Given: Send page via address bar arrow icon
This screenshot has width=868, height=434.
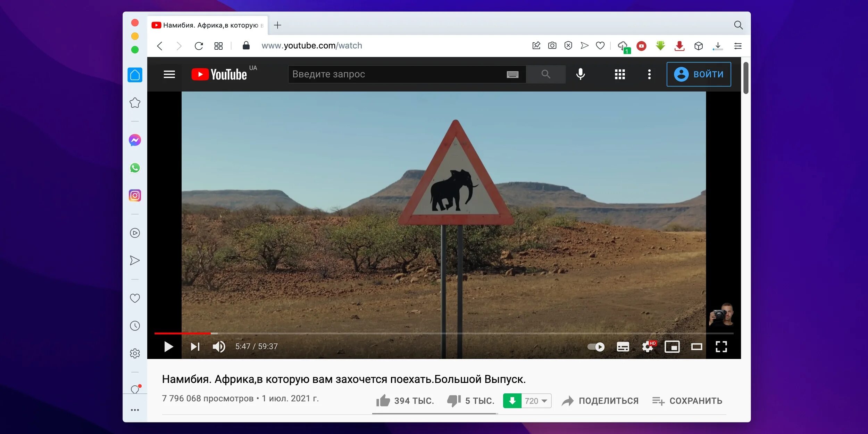Looking at the screenshot, I should (x=584, y=45).
